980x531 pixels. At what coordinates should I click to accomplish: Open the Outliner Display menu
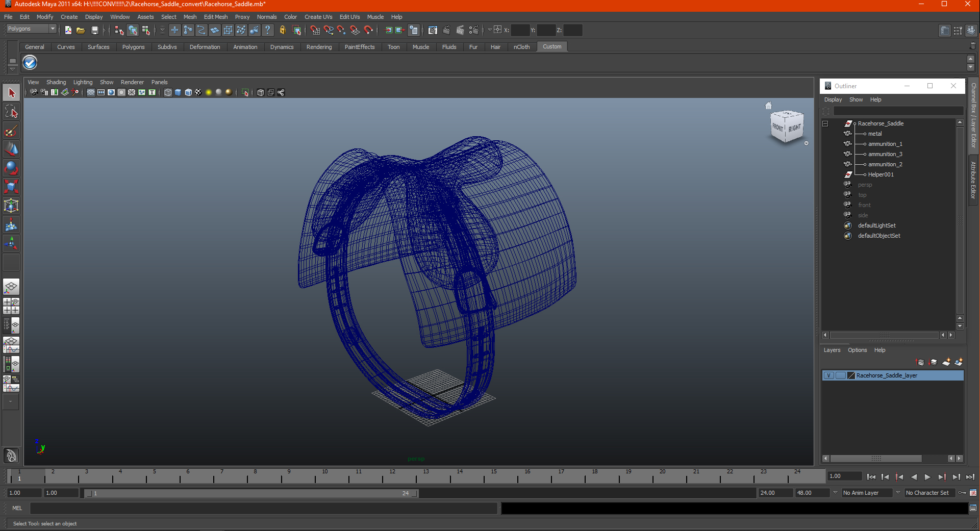[x=833, y=99]
